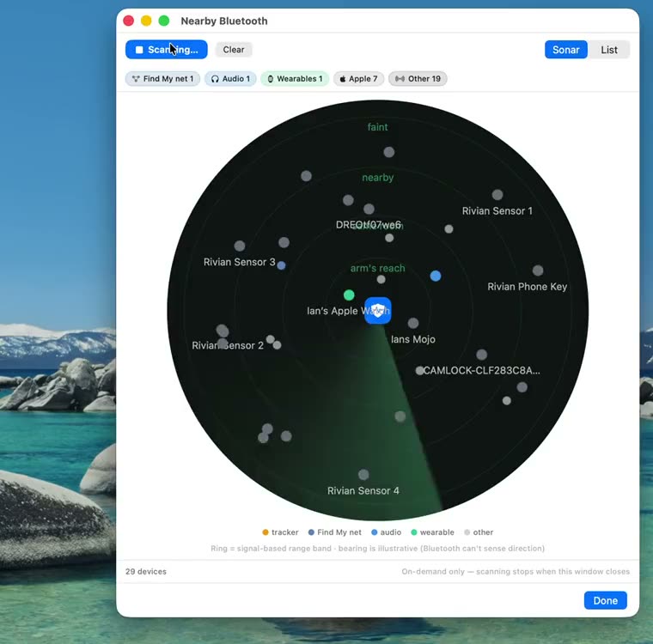This screenshot has height=644, width=653.
Task: Select the Rivian Sensor 3 dot
Action: click(x=240, y=246)
